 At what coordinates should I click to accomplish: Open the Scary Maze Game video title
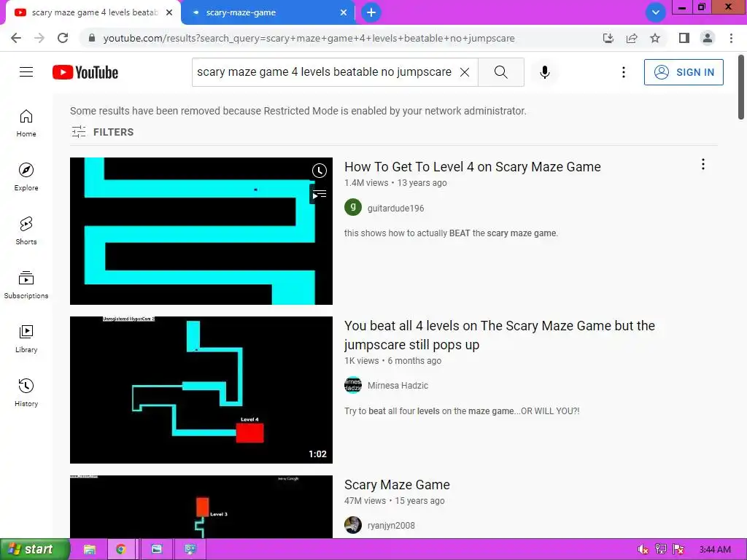click(397, 484)
